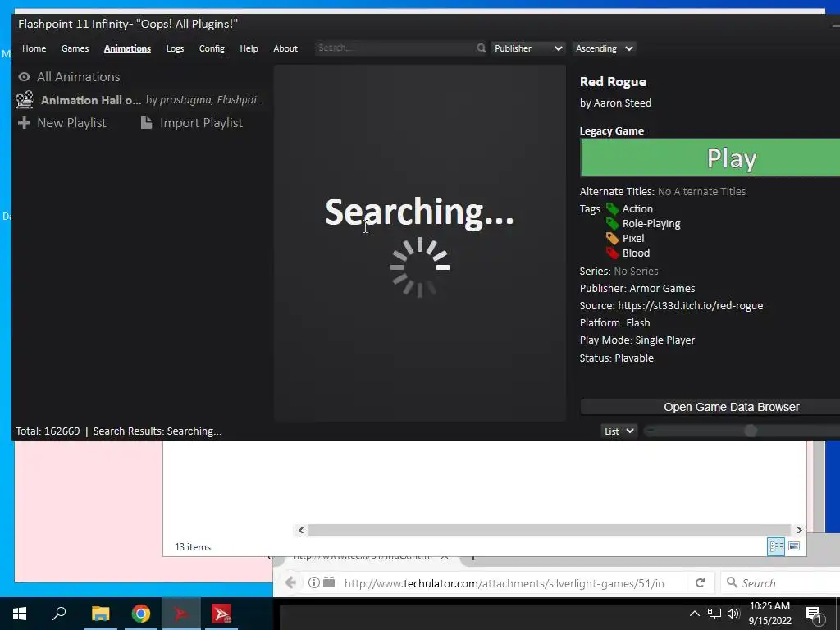Show hidden system tray icons
Screen dimensions: 840x630
(694, 614)
